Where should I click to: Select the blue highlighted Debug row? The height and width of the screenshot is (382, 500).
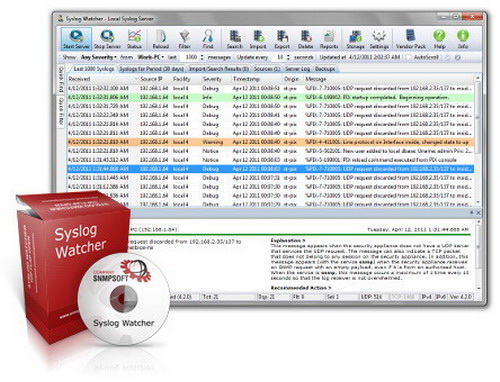270,169
